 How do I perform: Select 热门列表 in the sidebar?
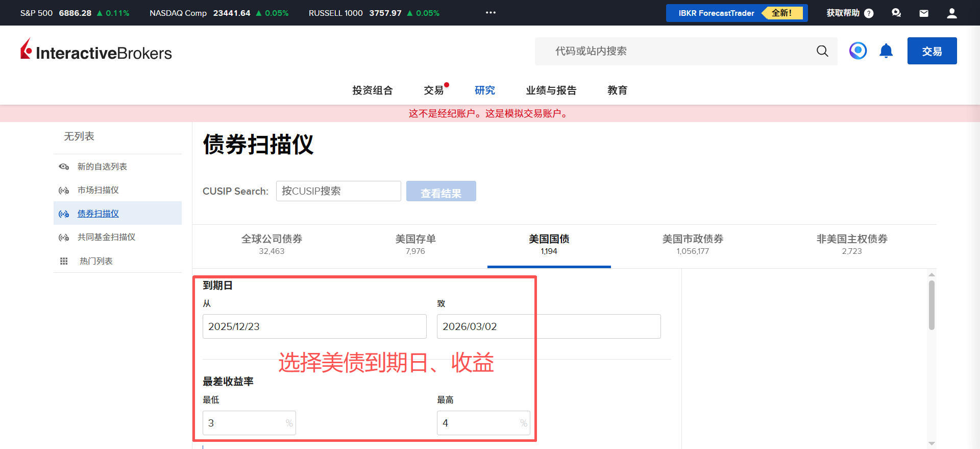pyautogui.click(x=96, y=261)
